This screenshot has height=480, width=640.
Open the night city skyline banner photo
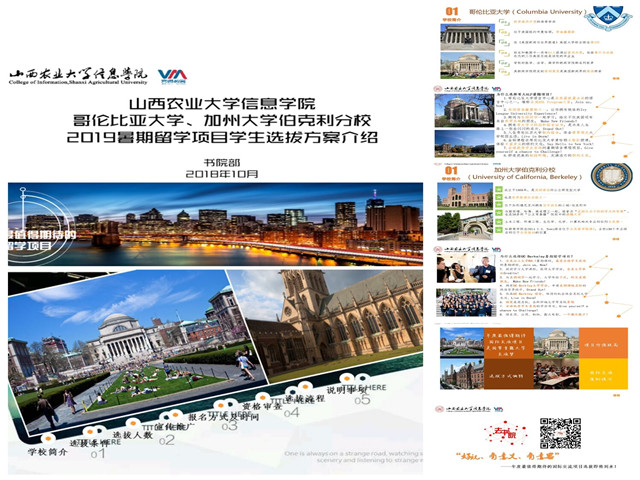[x=216, y=224]
